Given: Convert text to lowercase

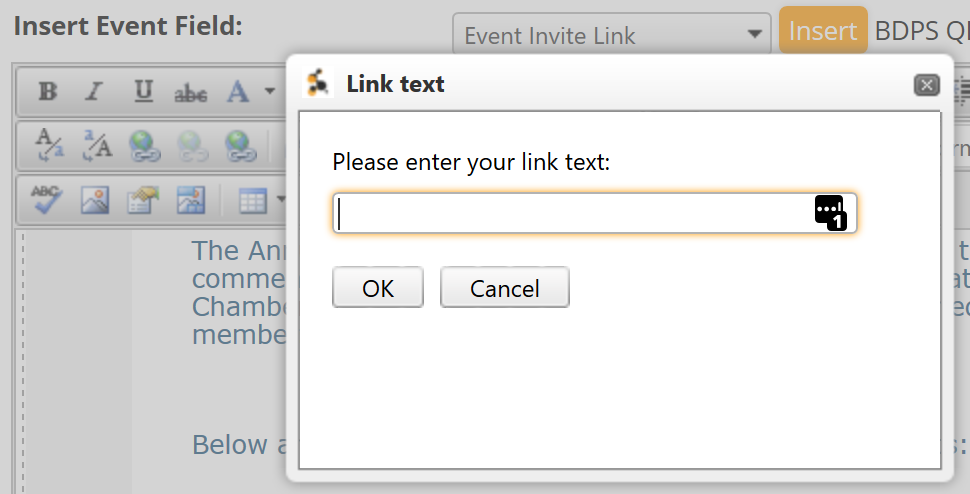Looking at the screenshot, I should (x=47, y=146).
